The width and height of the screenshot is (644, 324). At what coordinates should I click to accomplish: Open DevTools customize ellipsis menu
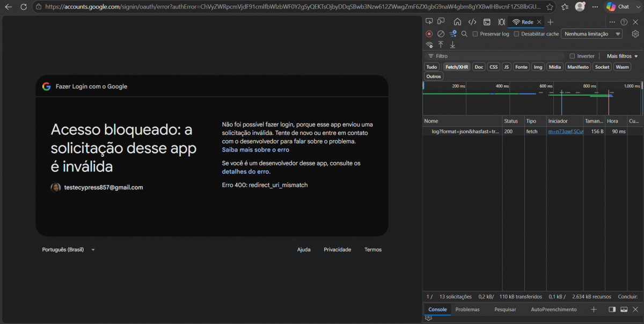coord(612,22)
